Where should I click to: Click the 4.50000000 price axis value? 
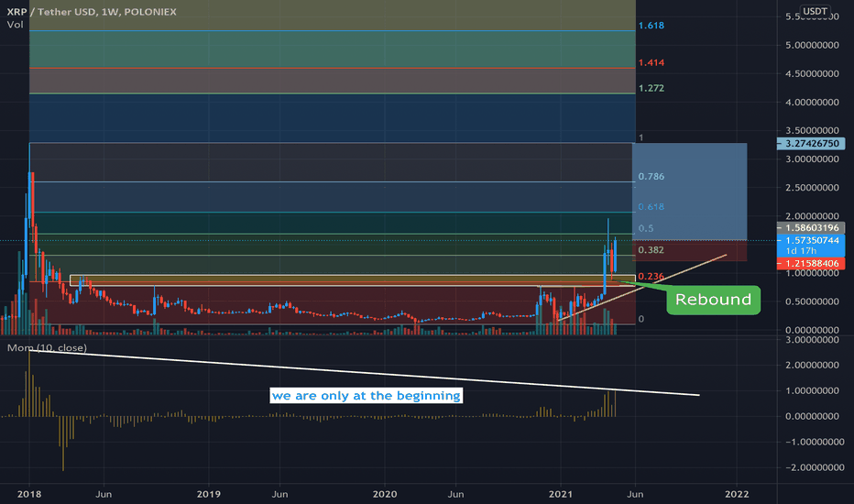(812, 73)
